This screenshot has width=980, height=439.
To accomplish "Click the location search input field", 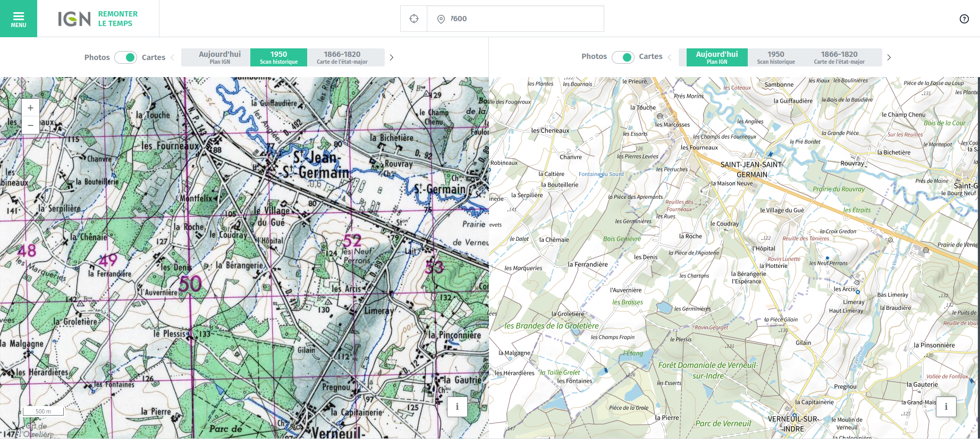I will [x=523, y=19].
